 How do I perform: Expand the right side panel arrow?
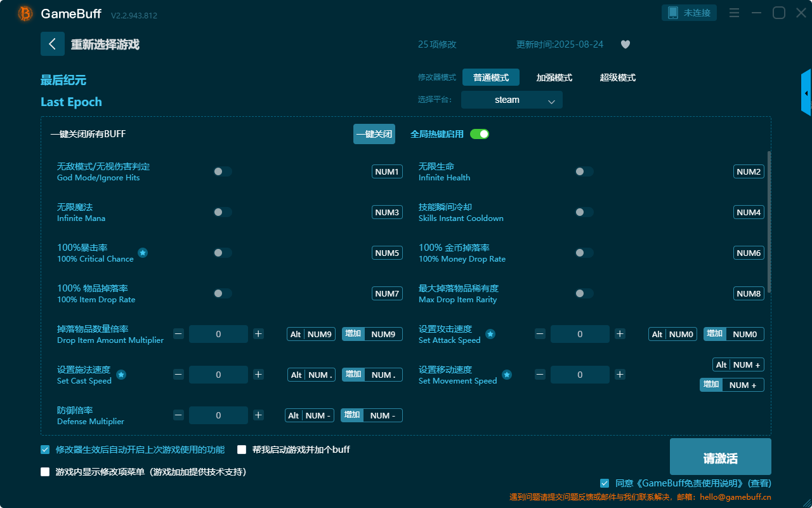tap(806, 93)
